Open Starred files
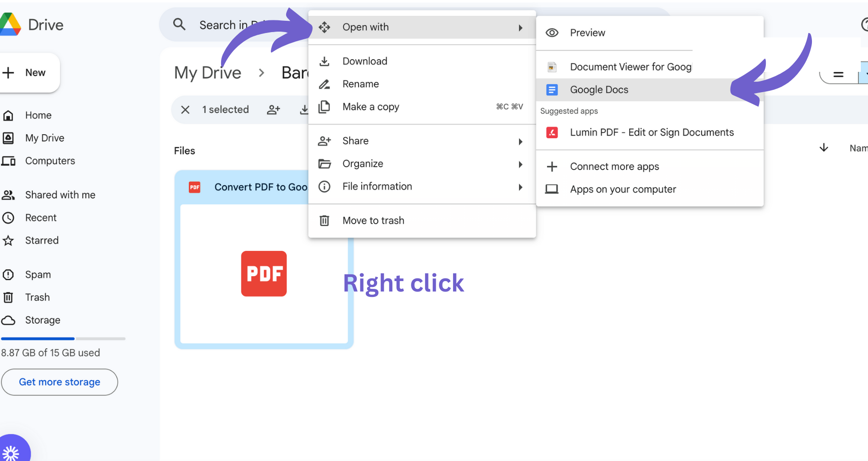This screenshot has height=461, width=868. (x=42, y=240)
